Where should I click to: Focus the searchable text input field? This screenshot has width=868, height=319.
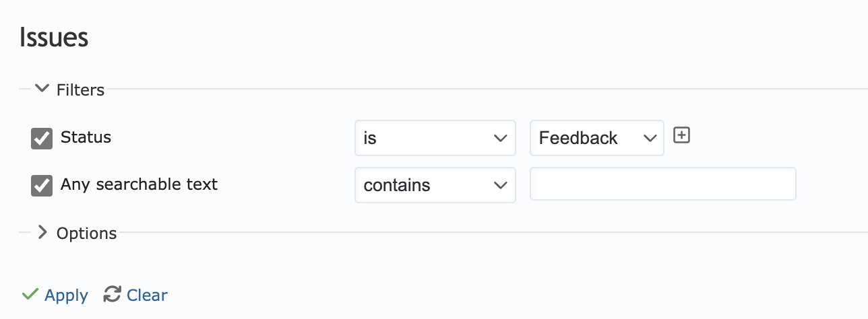click(663, 184)
